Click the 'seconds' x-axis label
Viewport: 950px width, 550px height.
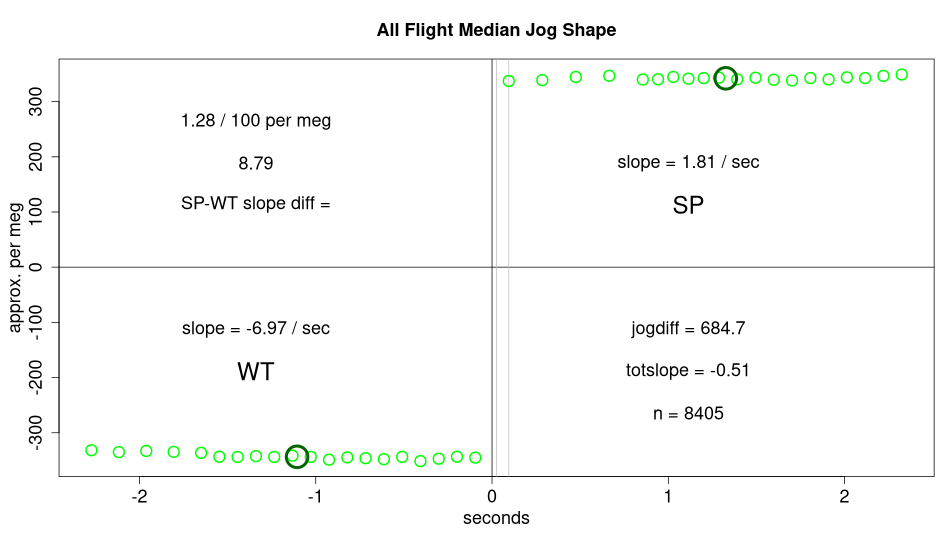pos(496,518)
